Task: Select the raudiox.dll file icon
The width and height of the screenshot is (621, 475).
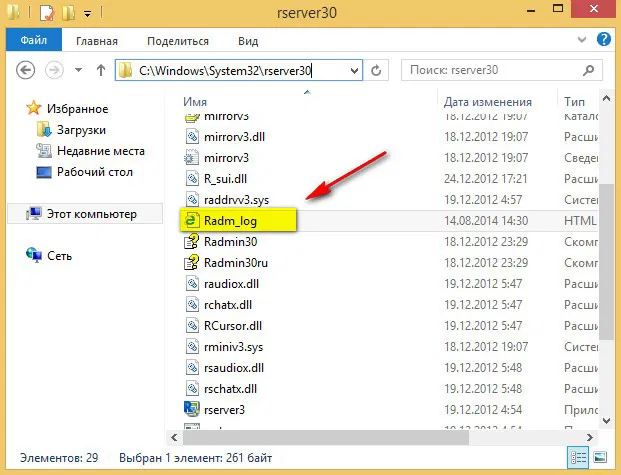Action: [192, 284]
